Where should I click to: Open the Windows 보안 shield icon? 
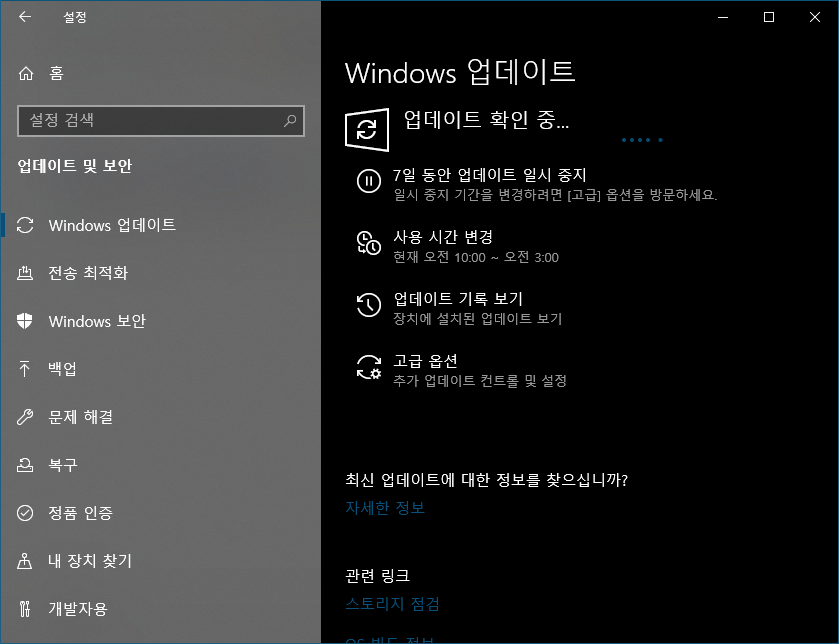25,321
